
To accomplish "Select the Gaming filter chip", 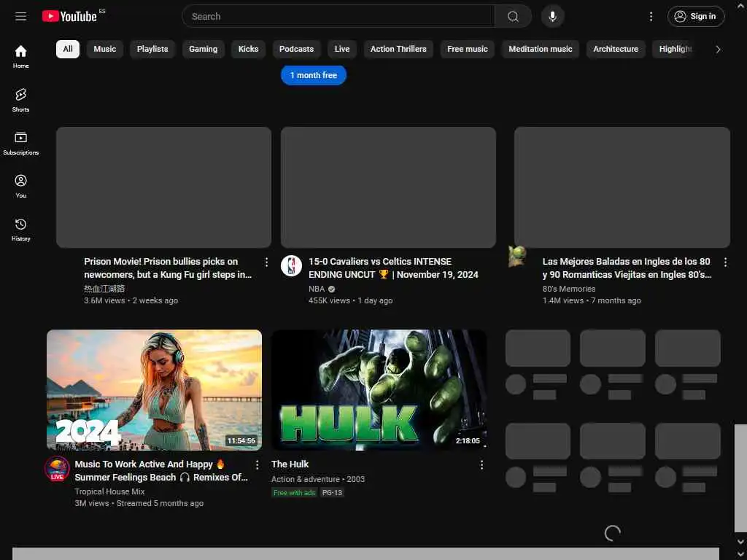I will (x=203, y=49).
